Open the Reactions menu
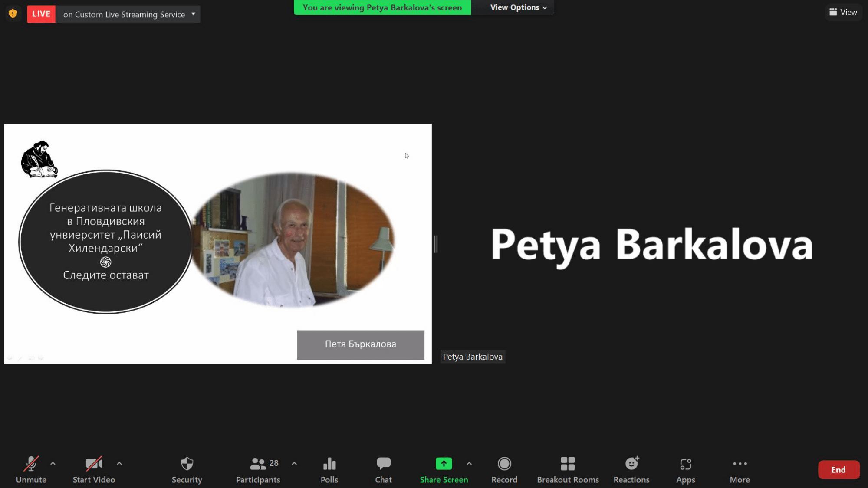 [x=631, y=469]
